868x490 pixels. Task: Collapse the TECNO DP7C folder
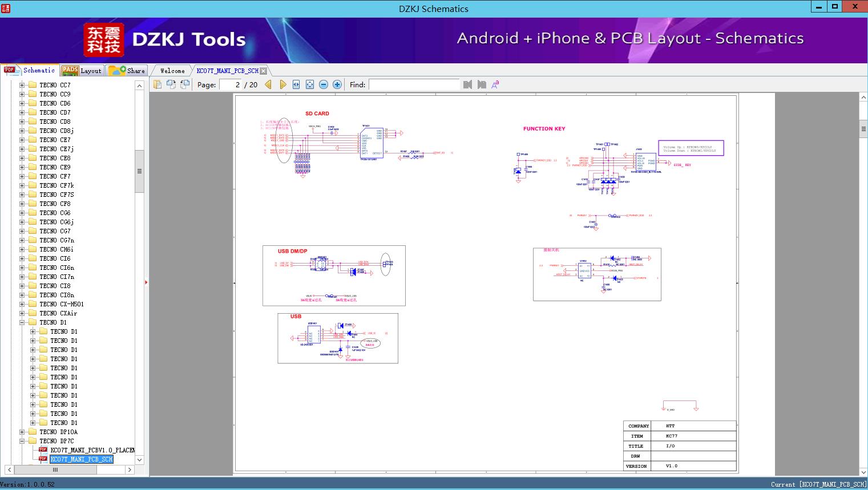click(22, 441)
